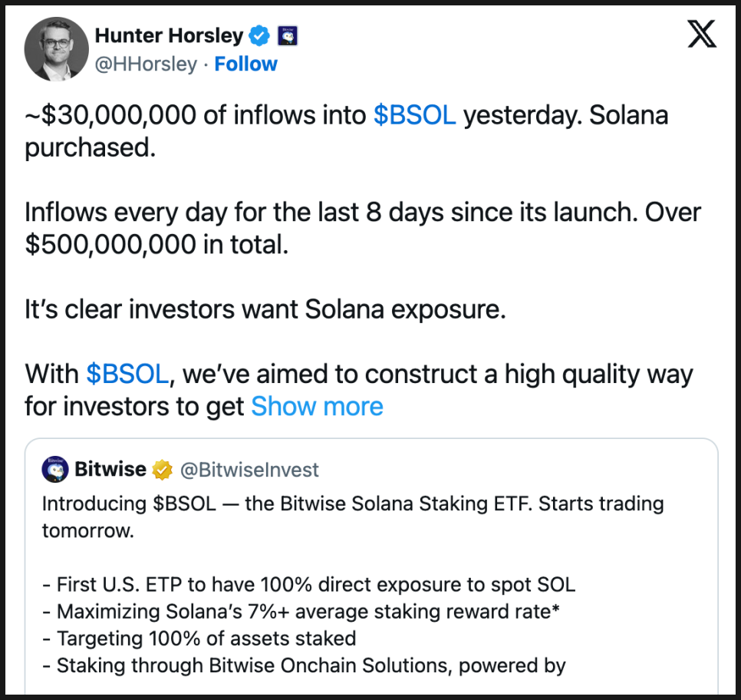The image size is (741, 700).
Task: Click the "Staking through Bitwise Onchain Solutions" line
Action: (304, 665)
